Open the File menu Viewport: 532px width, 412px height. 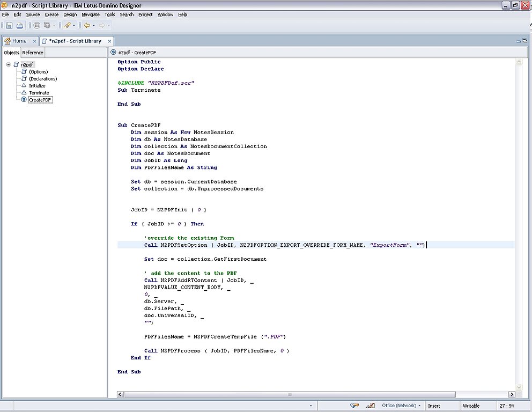click(x=5, y=14)
